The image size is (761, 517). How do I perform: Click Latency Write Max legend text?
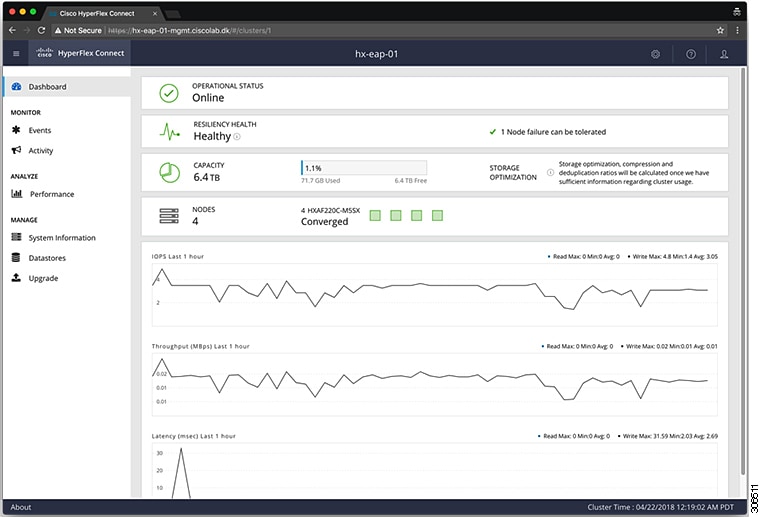670,436
